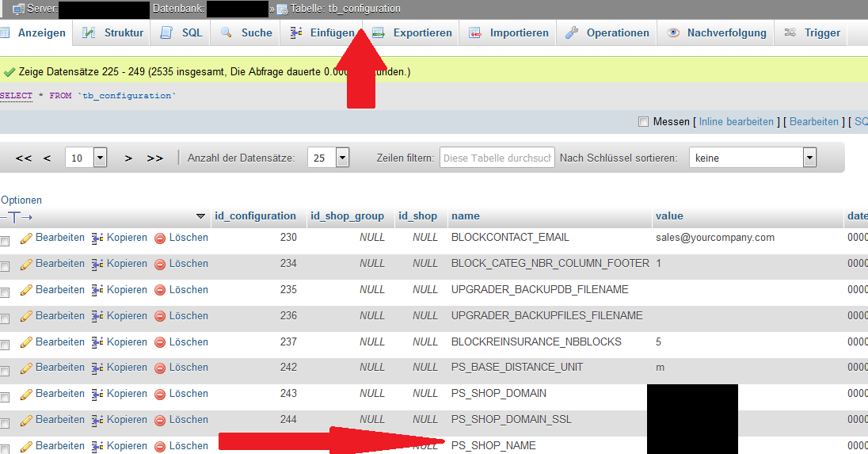Click pencil icon for BLOCKREINSURANCE_NBBLOCKS row
This screenshot has width=868, height=454.
pos(26,343)
